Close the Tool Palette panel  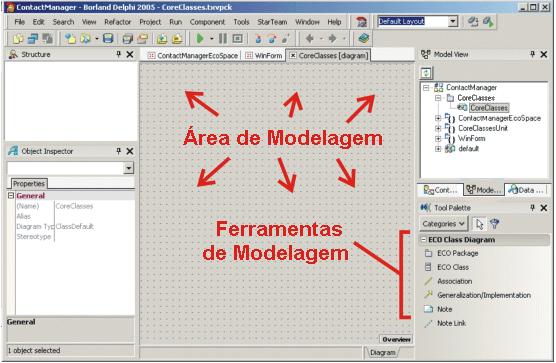click(544, 208)
